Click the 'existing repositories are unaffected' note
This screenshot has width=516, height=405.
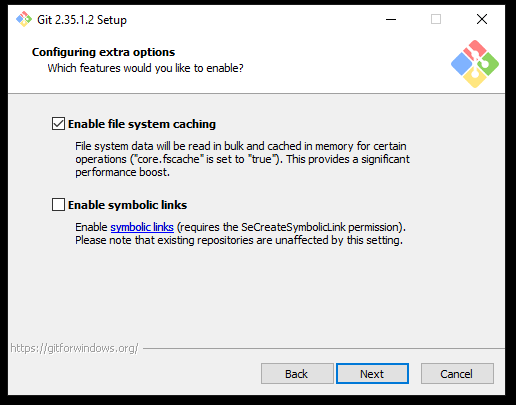click(239, 240)
